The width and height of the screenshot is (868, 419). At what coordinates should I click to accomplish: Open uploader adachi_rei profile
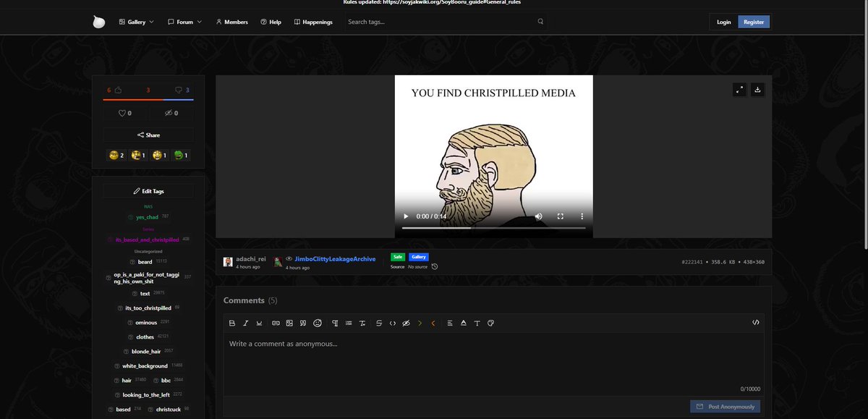click(x=251, y=258)
